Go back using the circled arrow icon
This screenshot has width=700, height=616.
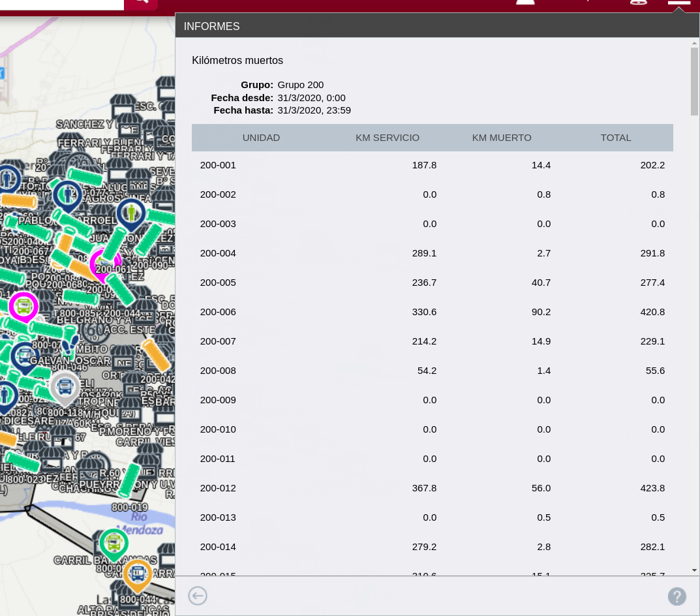tap(198, 596)
